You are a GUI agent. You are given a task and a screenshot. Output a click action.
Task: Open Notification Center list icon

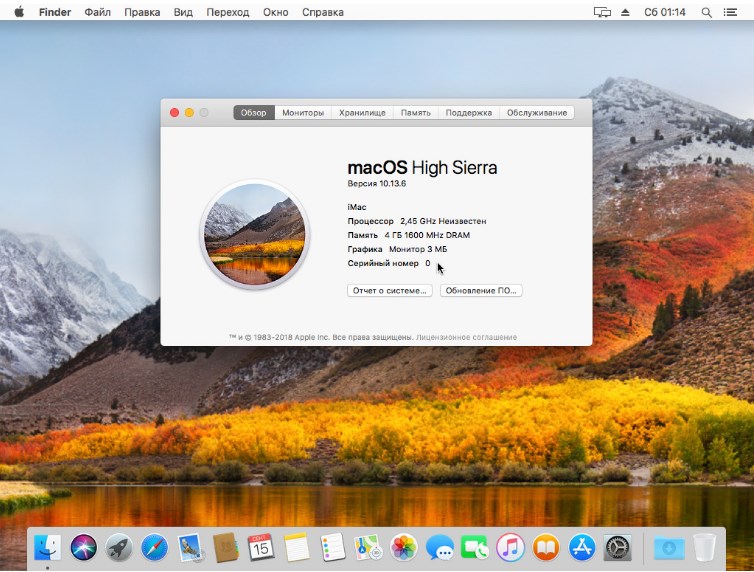pyautogui.click(x=730, y=12)
